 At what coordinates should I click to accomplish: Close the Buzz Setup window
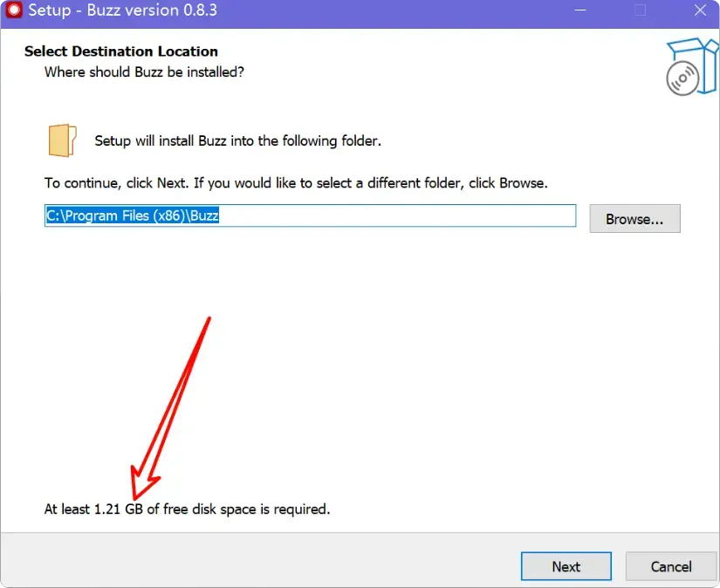tap(699, 11)
